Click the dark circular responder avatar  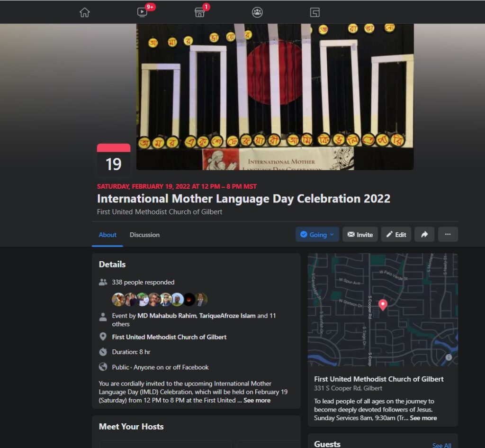[x=189, y=300]
